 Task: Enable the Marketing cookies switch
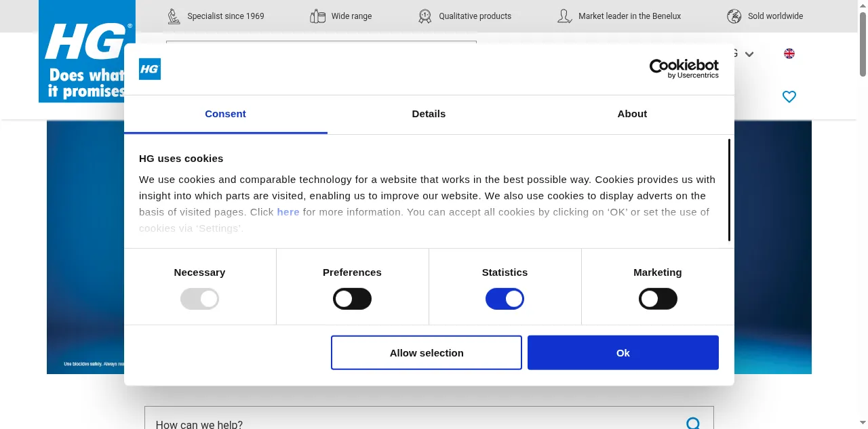[x=658, y=299]
